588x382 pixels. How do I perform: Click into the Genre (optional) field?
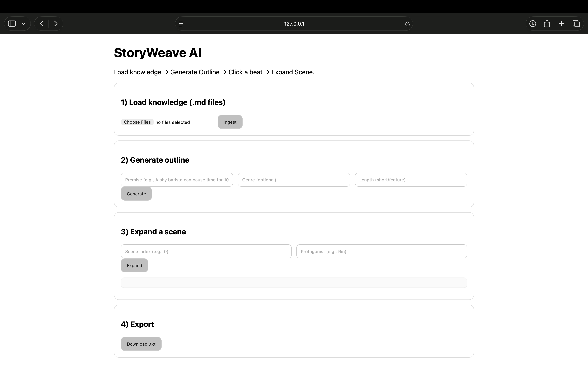pos(294,180)
